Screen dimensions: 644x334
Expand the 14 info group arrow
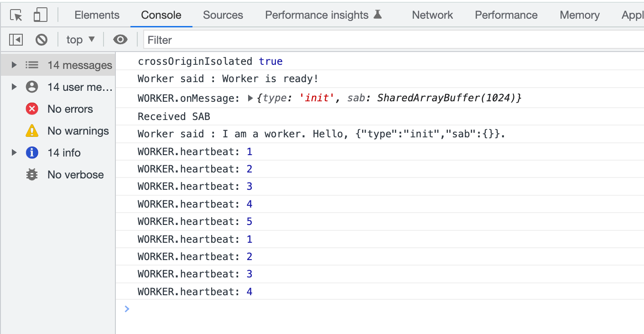[14, 153]
